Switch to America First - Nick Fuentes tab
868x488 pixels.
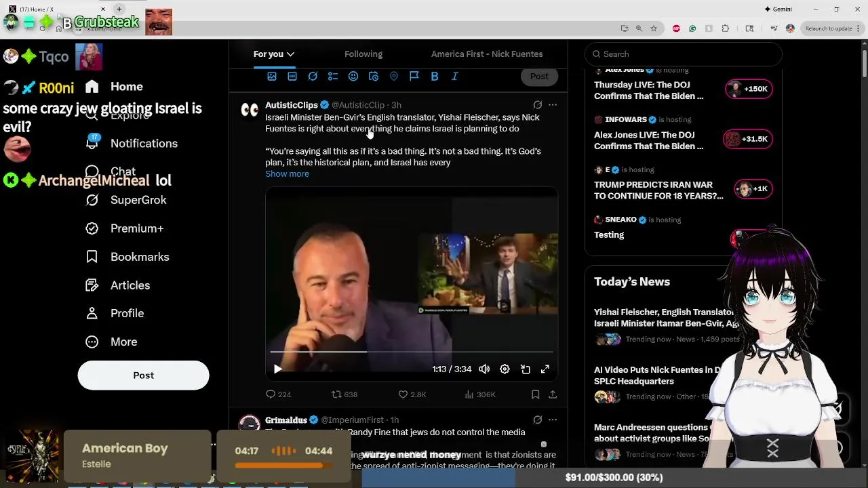point(487,54)
